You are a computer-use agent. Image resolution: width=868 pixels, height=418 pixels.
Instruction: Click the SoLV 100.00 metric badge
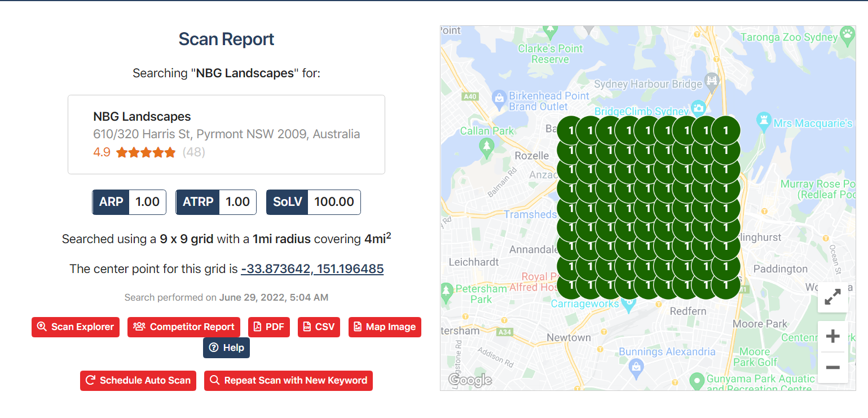coord(314,202)
